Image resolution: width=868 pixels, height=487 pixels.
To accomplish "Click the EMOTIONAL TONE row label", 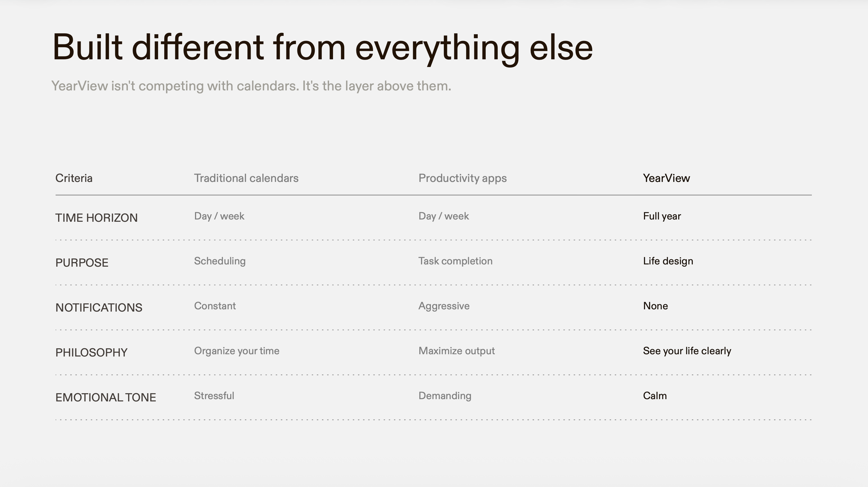I will coord(106,397).
